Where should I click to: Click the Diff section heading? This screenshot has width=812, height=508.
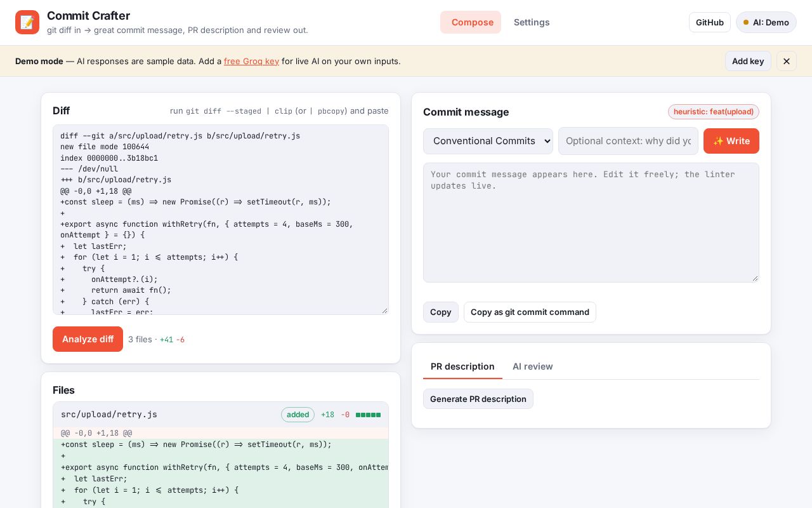[x=62, y=110]
